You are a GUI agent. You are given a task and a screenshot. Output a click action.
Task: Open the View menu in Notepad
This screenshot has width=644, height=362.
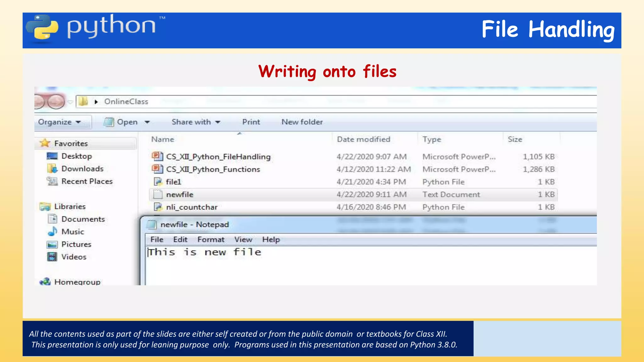pyautogui.click(x=243, y=239)
